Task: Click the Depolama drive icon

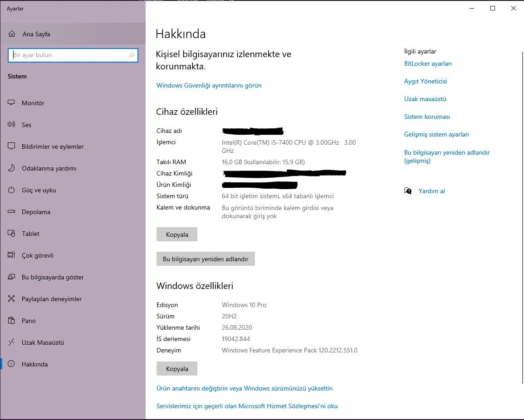Action: point(11,211)
